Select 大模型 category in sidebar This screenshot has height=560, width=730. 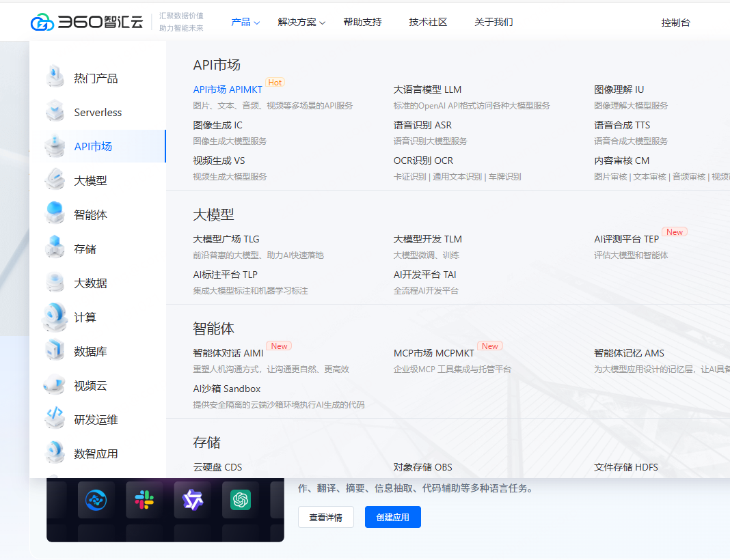(x=90, y=180)
